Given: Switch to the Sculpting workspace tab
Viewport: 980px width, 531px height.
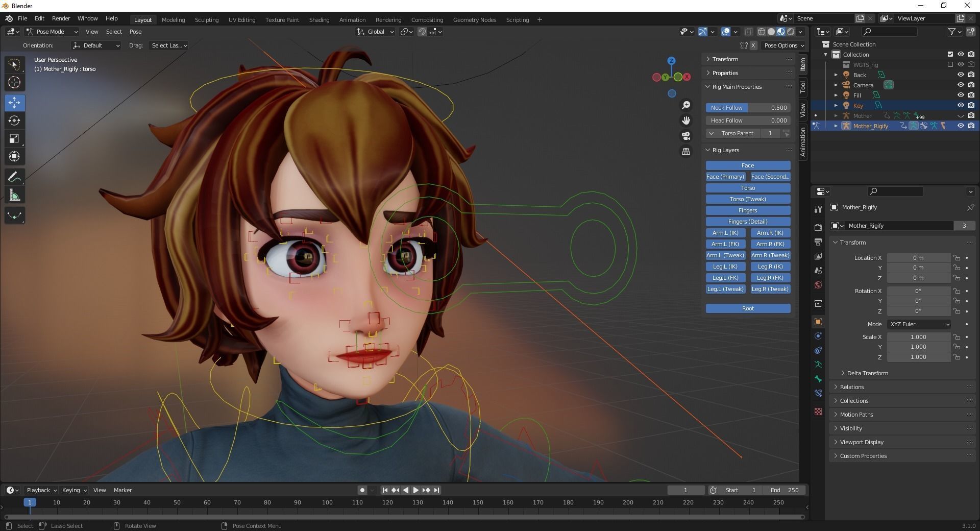Looking at the screenshot, I should coord(206,20).
